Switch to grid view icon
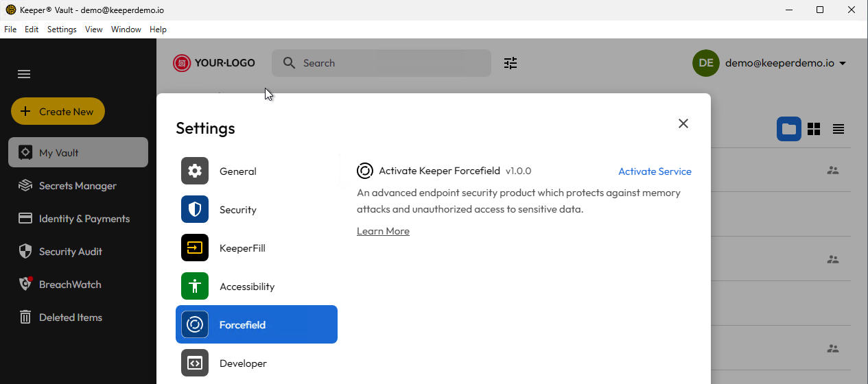Image resolution: width=868 pixels, height=384 pixels. [814, 129]
